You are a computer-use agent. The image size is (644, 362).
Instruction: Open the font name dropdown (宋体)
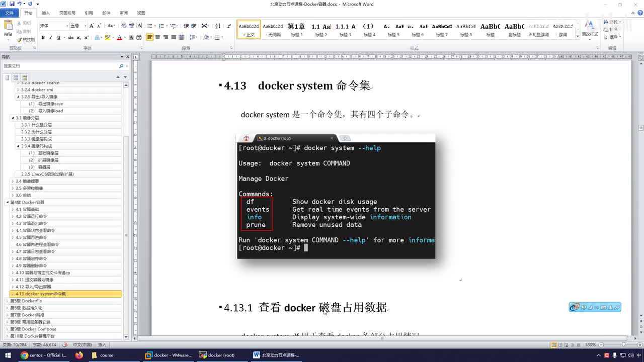pyautogui.click(x=67, y=26)
